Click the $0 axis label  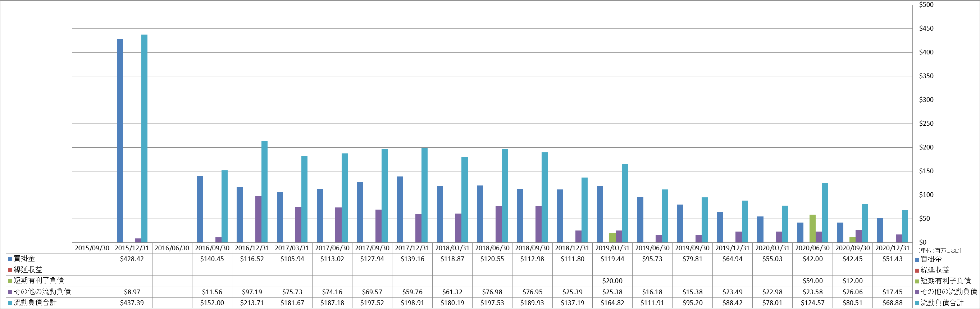pyautogui.click(x=922, y=242)
